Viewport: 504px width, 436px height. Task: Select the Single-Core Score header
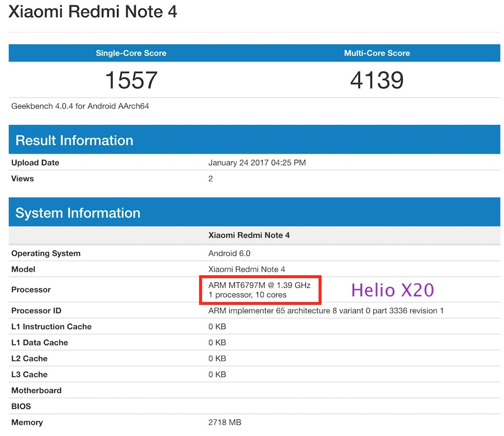131,53
